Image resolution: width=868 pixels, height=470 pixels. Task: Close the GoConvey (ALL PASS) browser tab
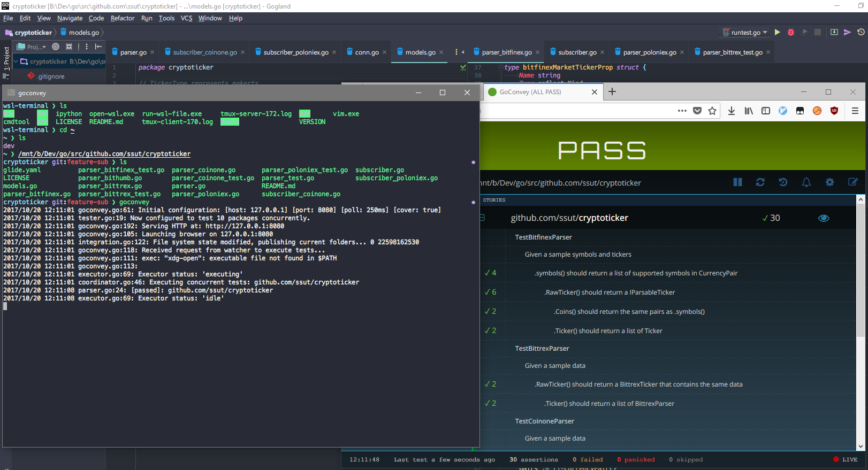pos(594,92)
